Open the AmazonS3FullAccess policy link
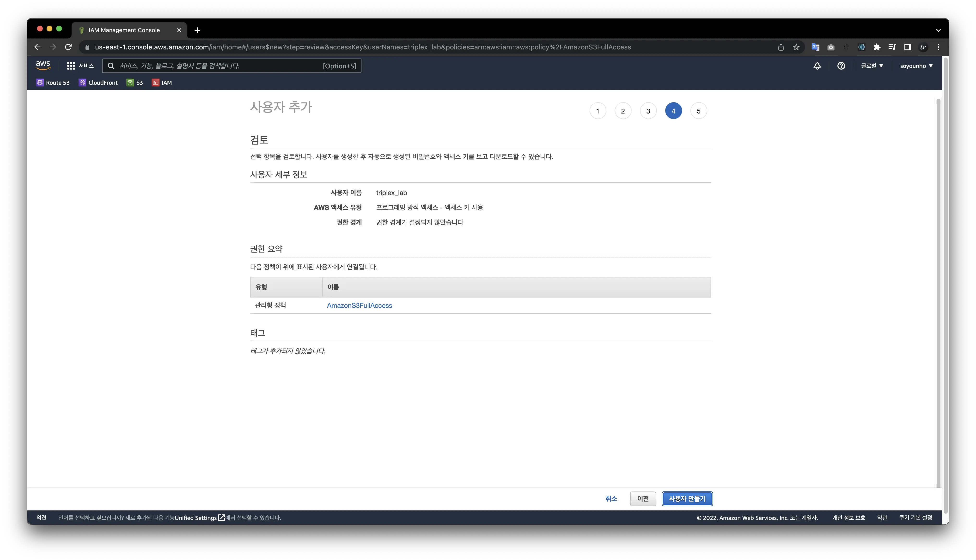The width and height of the screenshot is (976, 560). (359, 305)
